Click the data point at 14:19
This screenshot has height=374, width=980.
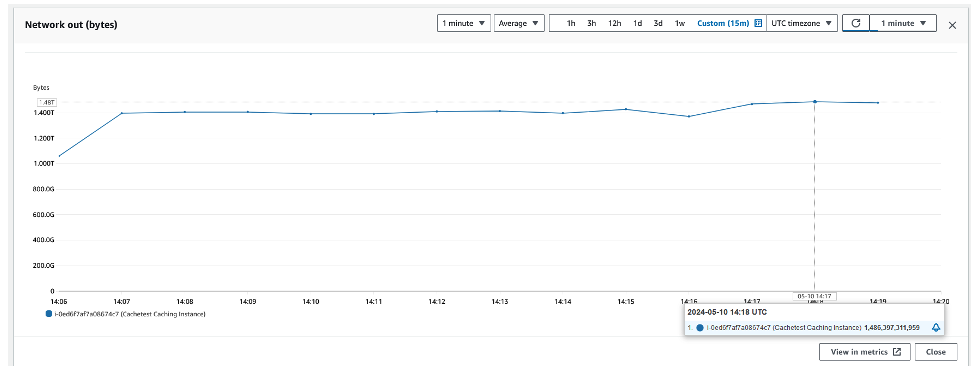pyautogui.click(x=878, y=103)
